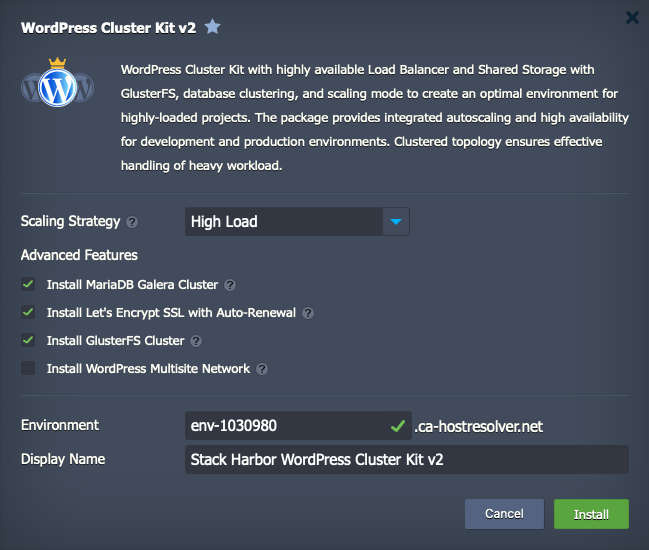Click the Display Name input field
Viewport: 649px width, 550px height.
407,459
